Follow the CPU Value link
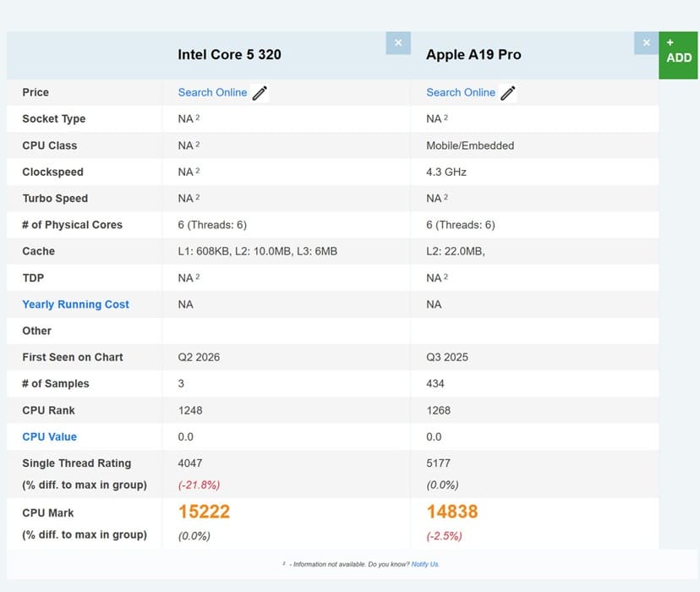700x592 pixels. tap(49, 436)
